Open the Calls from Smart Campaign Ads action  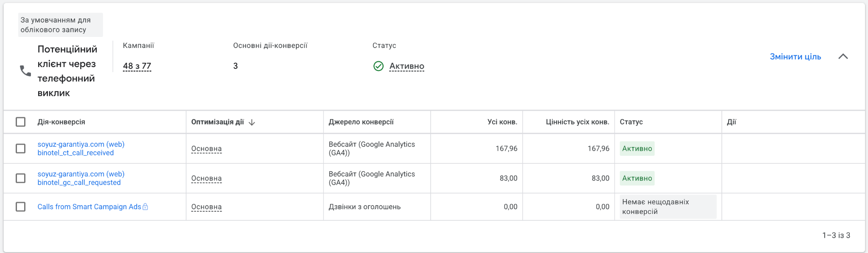pyautogui.click(x=89, y=207)
